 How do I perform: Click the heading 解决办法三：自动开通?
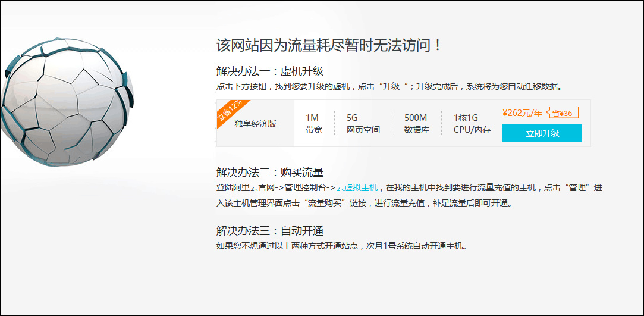270,230
